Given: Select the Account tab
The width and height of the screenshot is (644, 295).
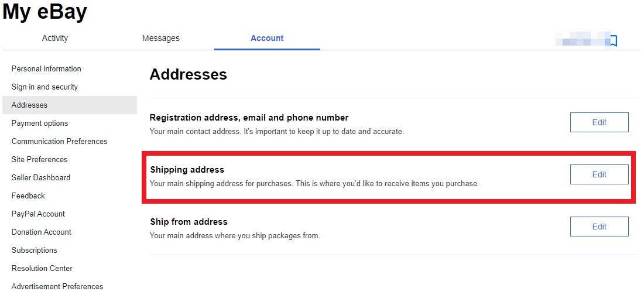Looking at the screenshot, I should pyautogui.click(x=267, y=38).
